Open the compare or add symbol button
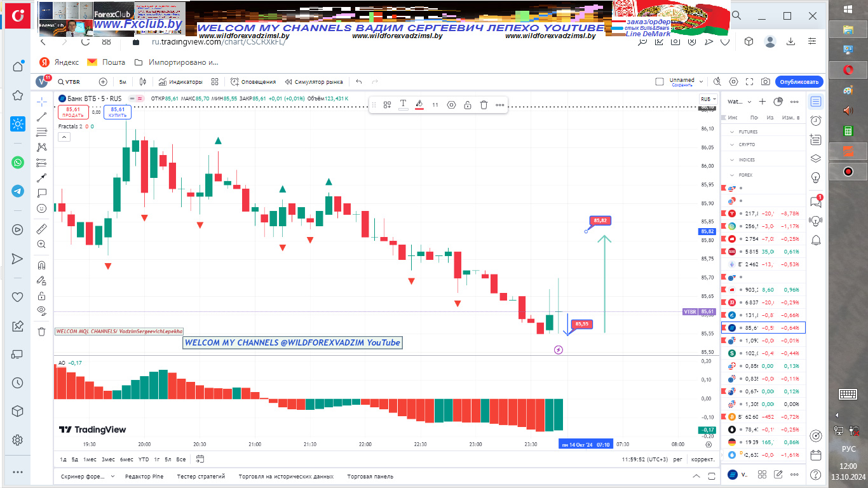 pyautogui.click(x=103, y=82)
